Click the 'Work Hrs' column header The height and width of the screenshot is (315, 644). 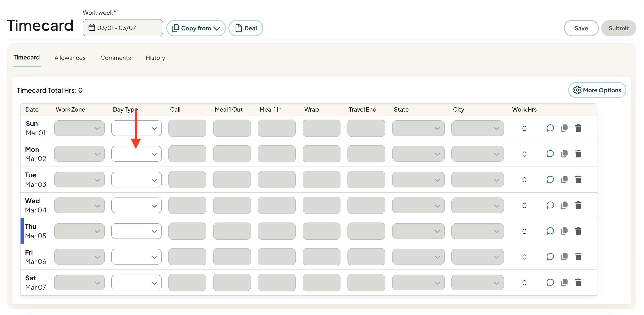[x=524, y=110]
